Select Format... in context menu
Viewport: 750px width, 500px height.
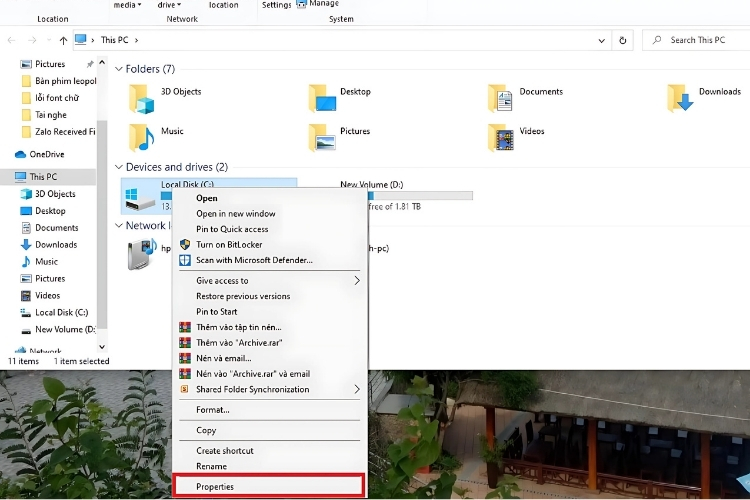click(x=213, y=410)
